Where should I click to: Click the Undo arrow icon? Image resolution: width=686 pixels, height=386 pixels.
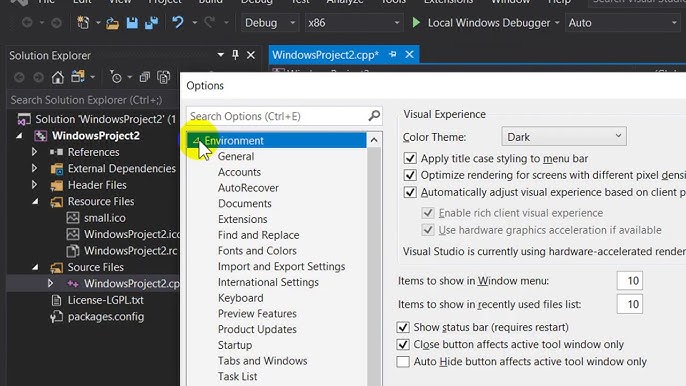(178, 22)
